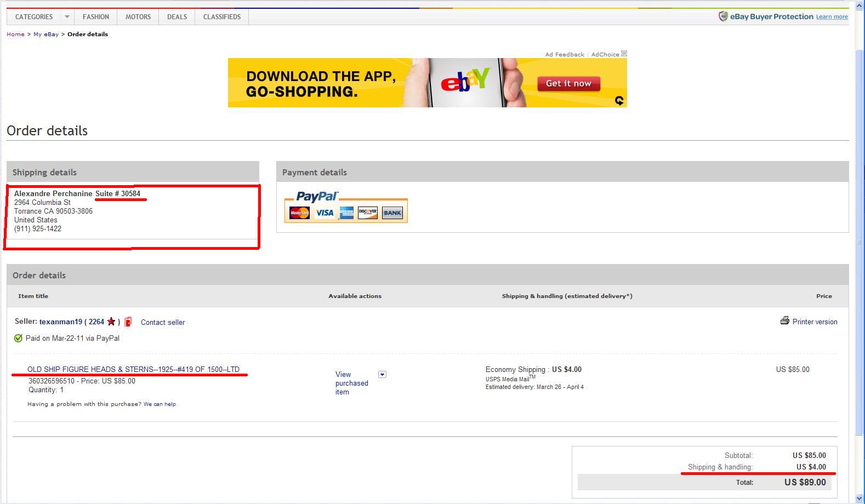Click the eBay Buyer Protection shield icon

(723, 16)
